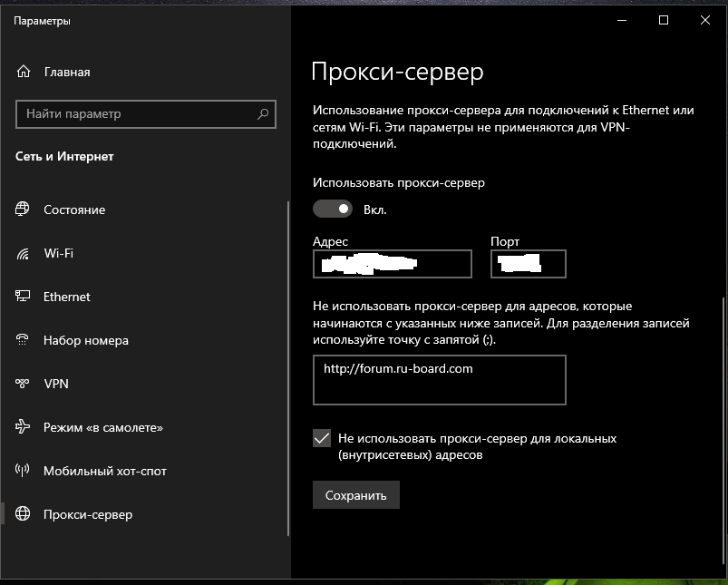Go to Главная settings home
The image size is (728, 585).
coord(66,72)
